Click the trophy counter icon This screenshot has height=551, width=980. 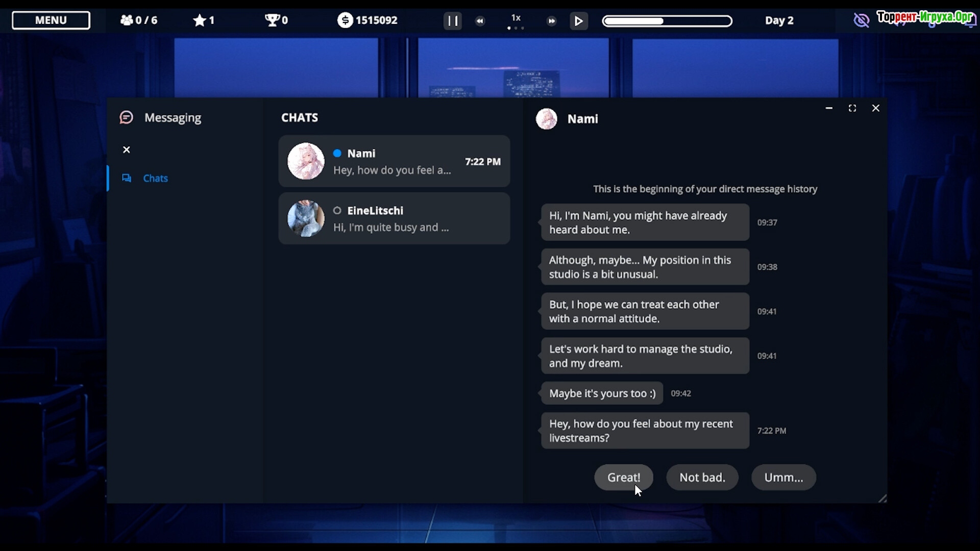click(272, 20)
